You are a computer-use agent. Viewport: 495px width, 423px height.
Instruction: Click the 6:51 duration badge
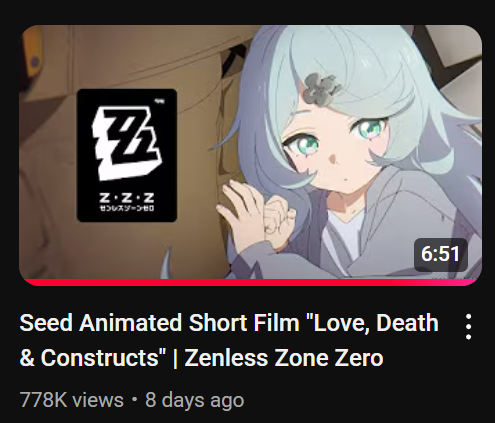(441, 254)
